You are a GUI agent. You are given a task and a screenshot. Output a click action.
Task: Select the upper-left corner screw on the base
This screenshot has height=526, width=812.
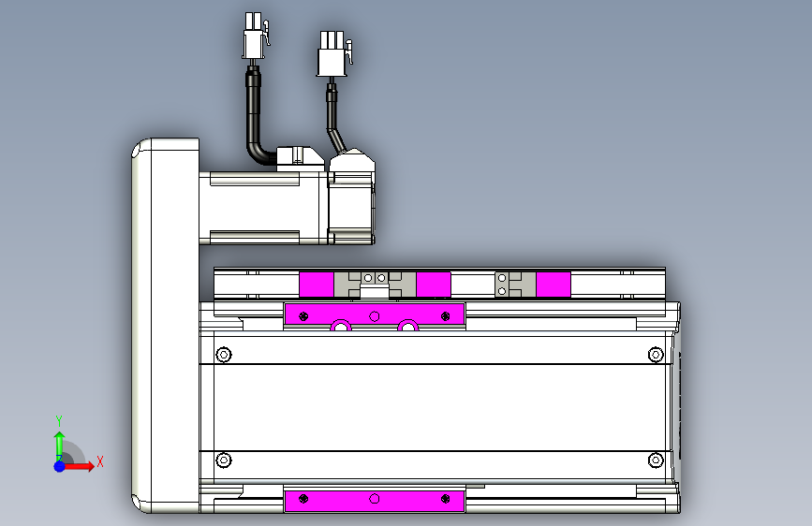pyautogui.click(x=223, y=355)
